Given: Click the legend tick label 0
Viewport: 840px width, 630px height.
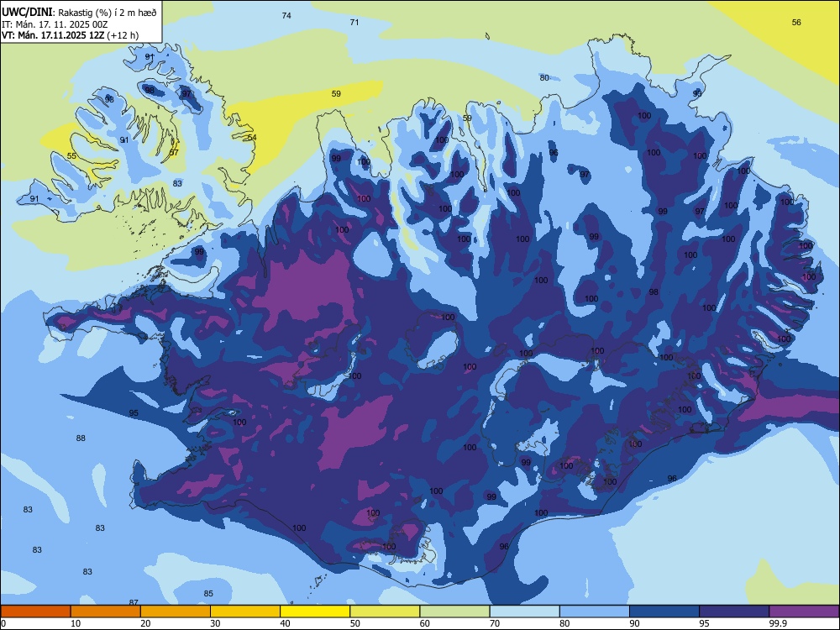Looking at the screenshot, I should click(3, 623).
